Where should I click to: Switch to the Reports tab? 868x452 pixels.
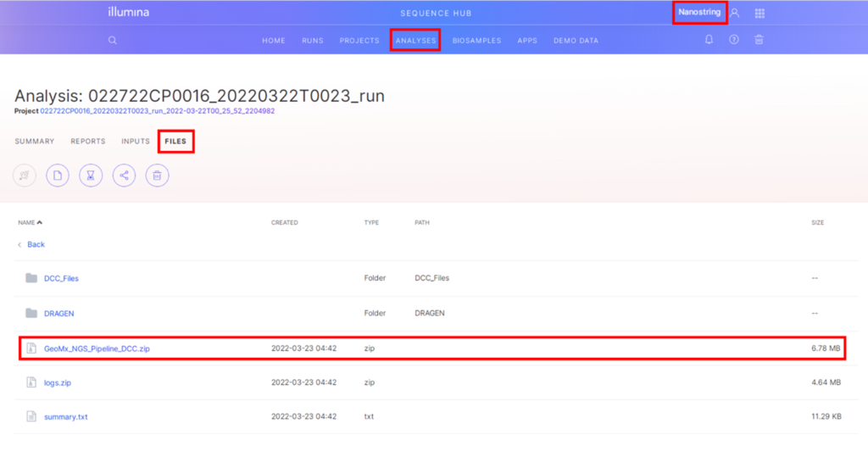tap(88, 142)
